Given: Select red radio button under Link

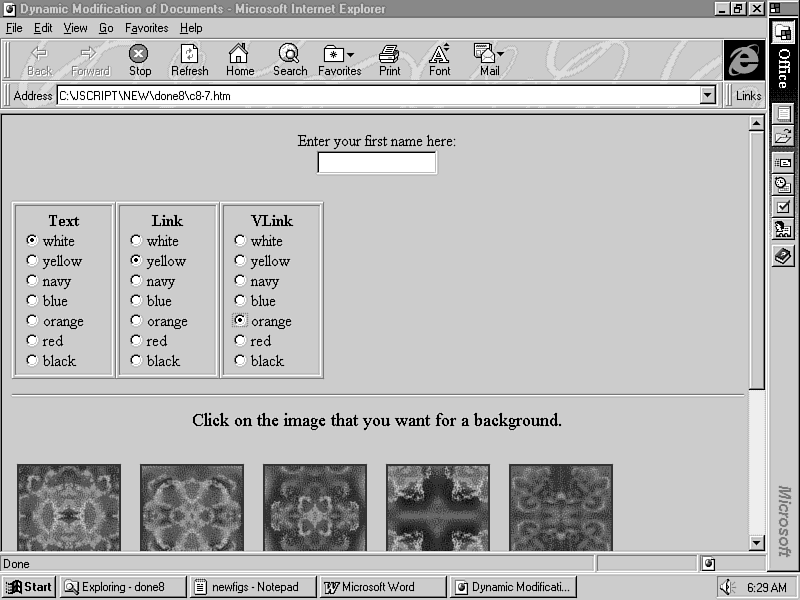Looking at the screenshot, I should point(136,341).
